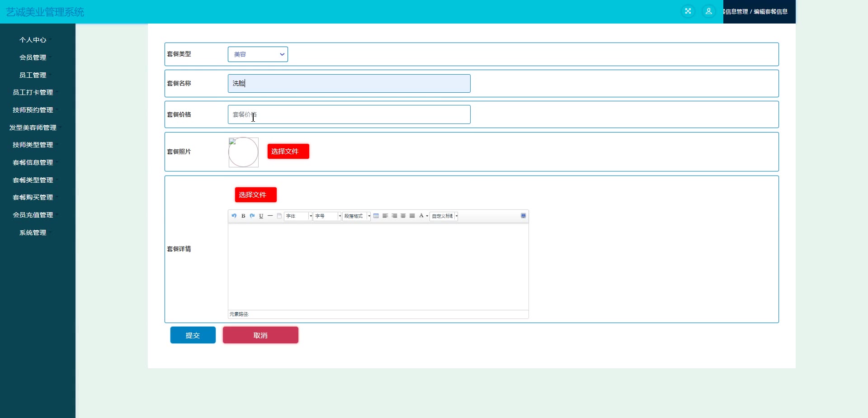This screenshot has height=418, width=868.
Task: Align text left in editor
Action: click(x=385, y=216)
